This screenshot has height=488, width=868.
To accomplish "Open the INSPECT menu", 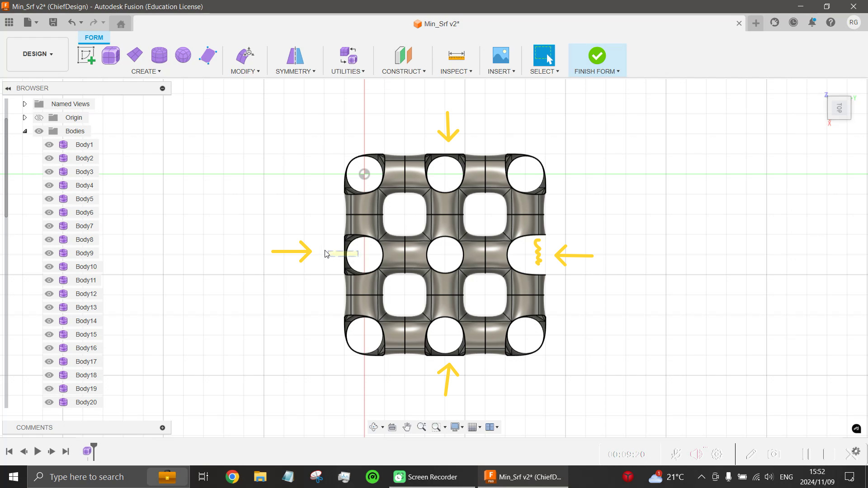I will [456, 71].
